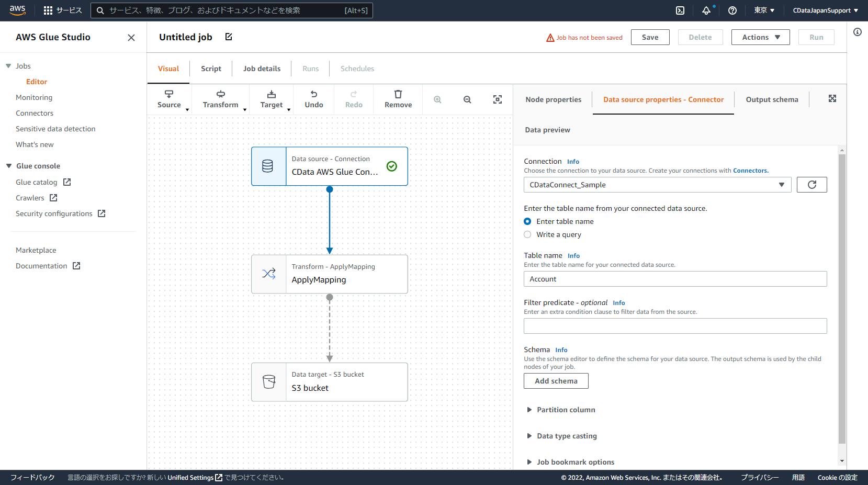Close the AWS Glue Studio sidebar

click(x=131, y=38)
